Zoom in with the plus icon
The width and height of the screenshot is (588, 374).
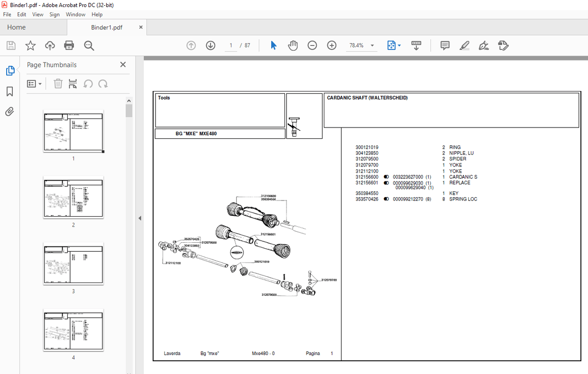click(331, 45)
